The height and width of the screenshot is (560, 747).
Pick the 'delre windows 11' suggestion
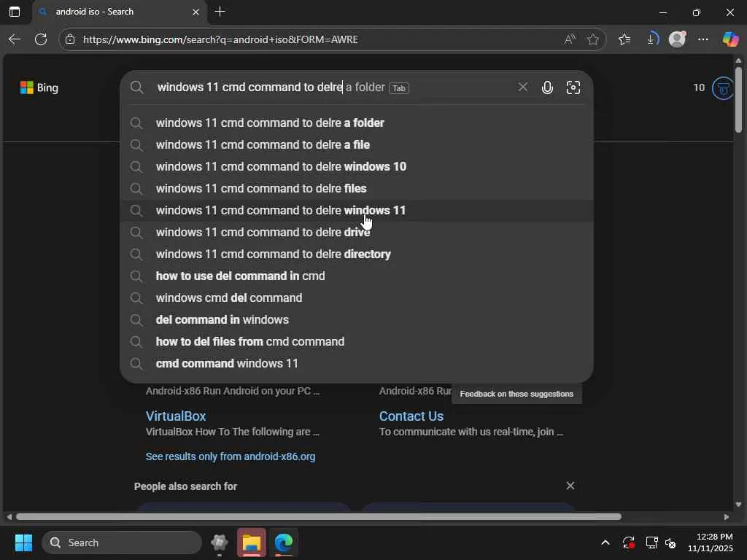(356, 211)
